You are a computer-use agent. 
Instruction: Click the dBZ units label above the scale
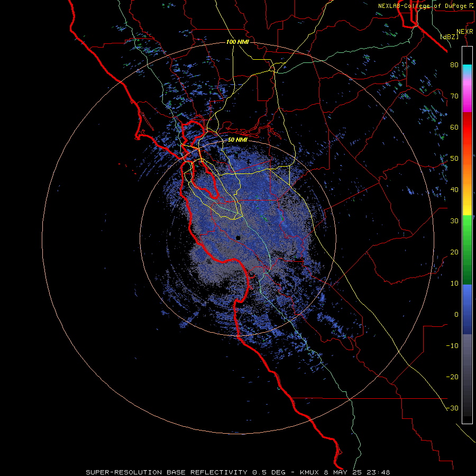pos(449,37)
